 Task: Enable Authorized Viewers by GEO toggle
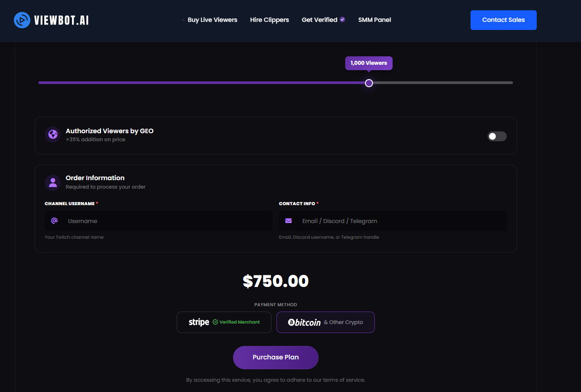(x=497, y=136)
